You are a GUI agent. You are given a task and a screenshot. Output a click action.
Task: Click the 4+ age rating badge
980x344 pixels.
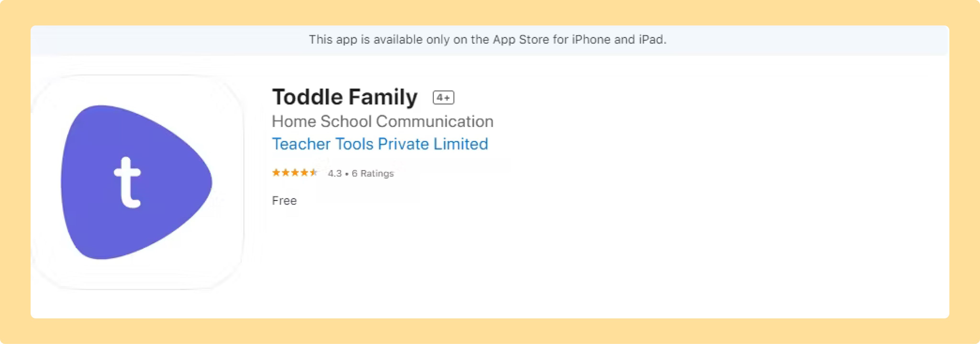pos(443,98)
